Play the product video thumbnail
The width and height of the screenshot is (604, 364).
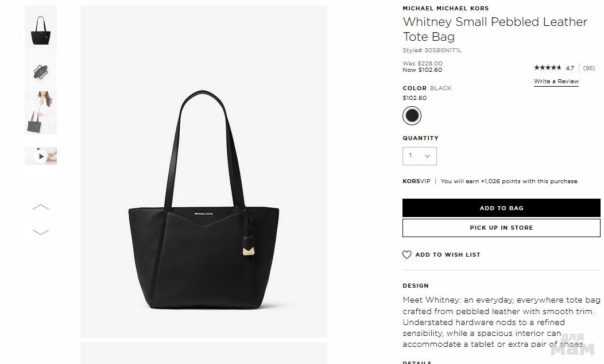pos(41,156)
